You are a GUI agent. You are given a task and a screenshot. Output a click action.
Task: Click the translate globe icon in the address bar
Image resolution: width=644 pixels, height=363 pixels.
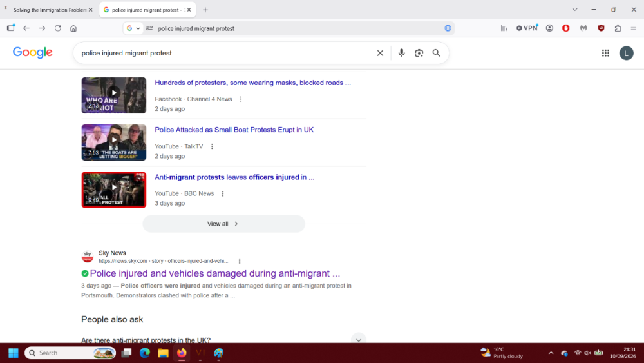tap(448, 28)
